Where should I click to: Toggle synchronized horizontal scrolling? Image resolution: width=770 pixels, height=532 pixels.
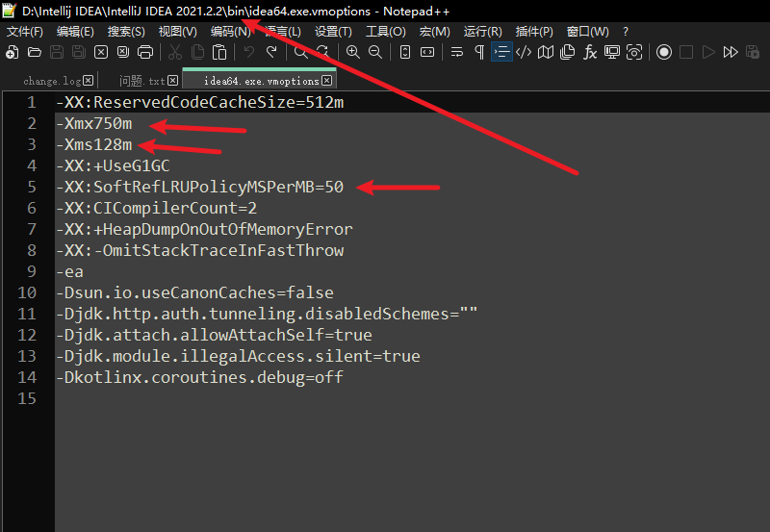coord(427,52)
